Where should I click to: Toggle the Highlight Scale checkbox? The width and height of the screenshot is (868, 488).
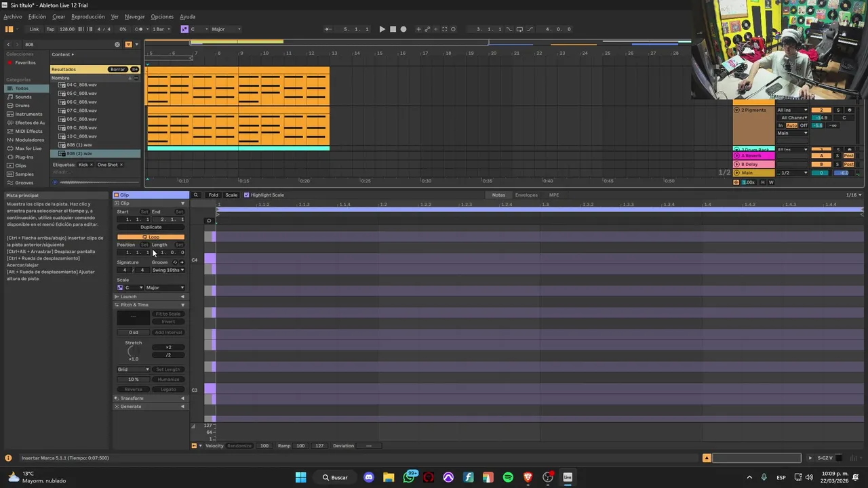(246, 195)
